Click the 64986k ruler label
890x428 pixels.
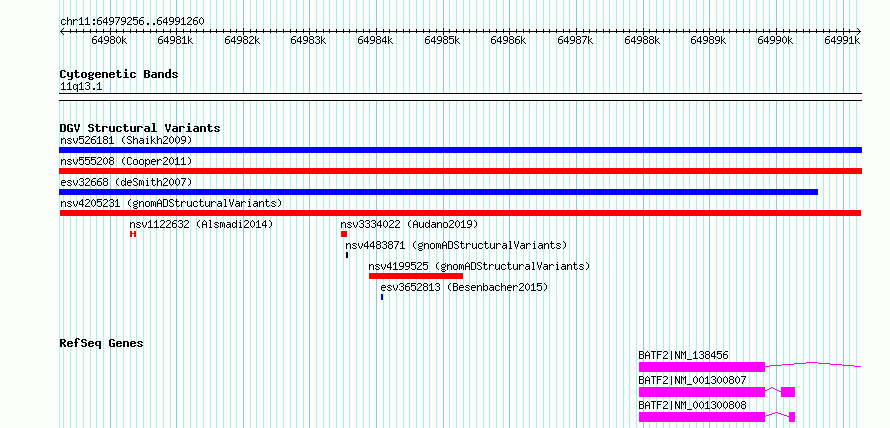pyautogui.click(x=508, y=40)
